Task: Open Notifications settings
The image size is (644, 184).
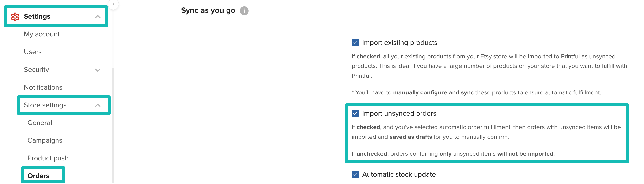Action: coord(43,87)
